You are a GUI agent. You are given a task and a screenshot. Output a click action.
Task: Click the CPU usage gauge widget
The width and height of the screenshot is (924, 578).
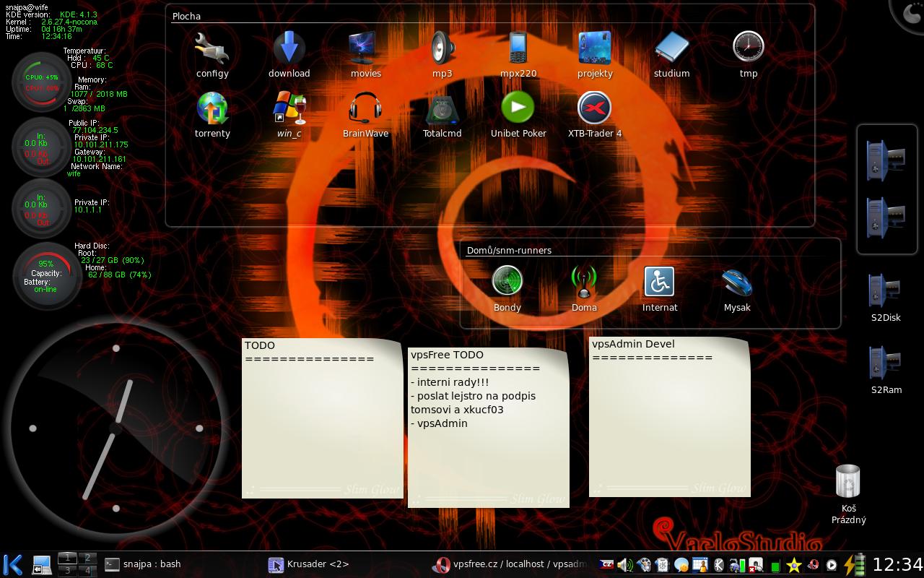tap(42, 82)
